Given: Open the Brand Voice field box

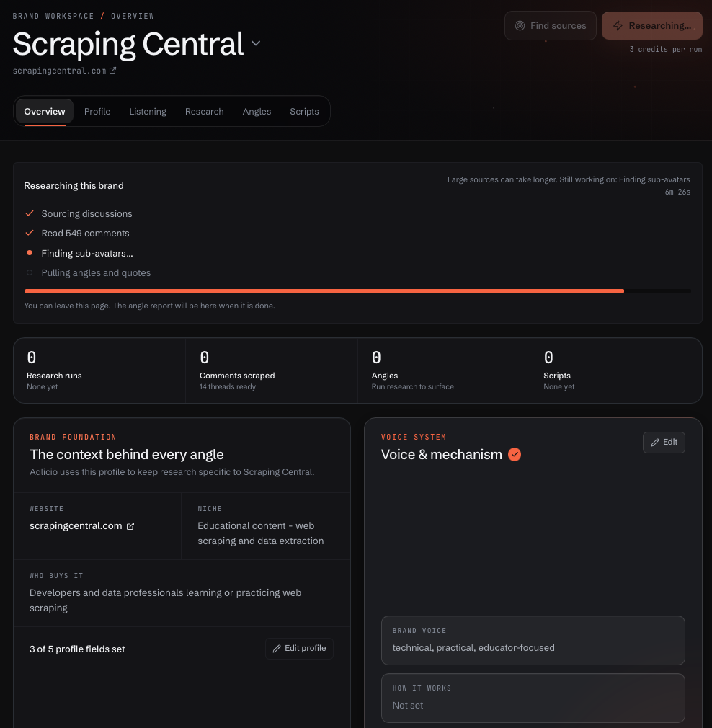Looking at the screenshot, I should point(533,640).
